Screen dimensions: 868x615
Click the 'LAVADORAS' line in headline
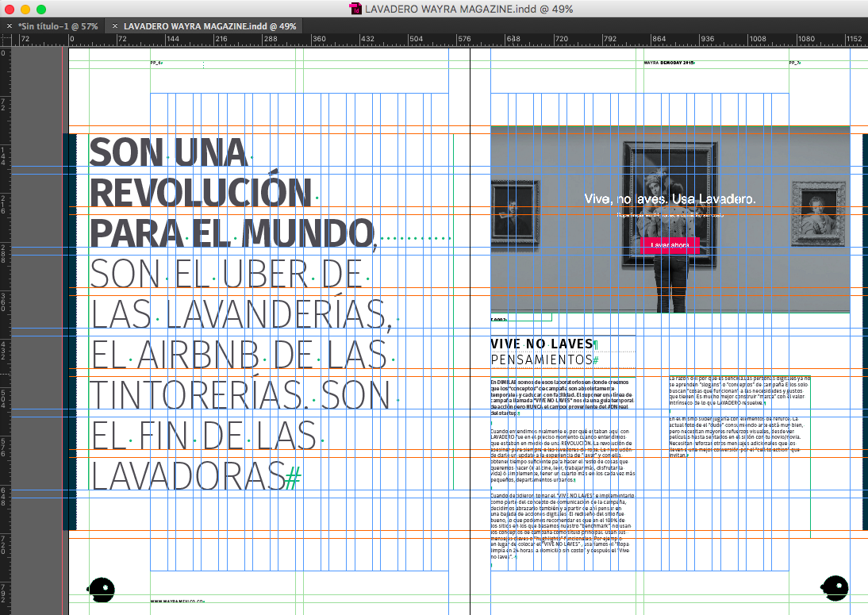[x=188, y=476]
